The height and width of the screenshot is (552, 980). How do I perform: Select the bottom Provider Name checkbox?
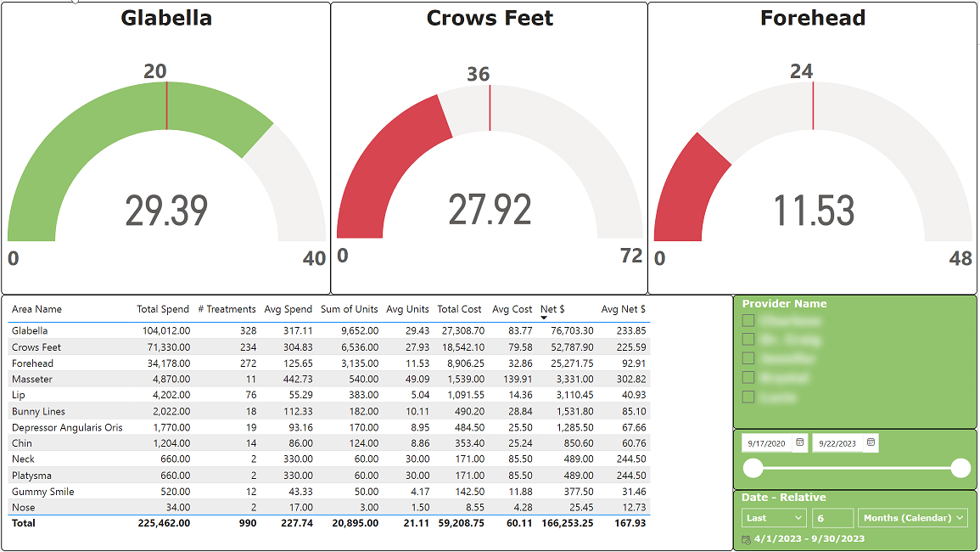(x=748, y=397)
